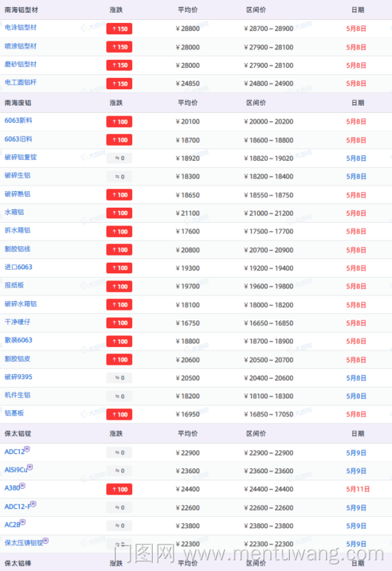Open the 电泳铝型材 product link

(x=21, y=28)
